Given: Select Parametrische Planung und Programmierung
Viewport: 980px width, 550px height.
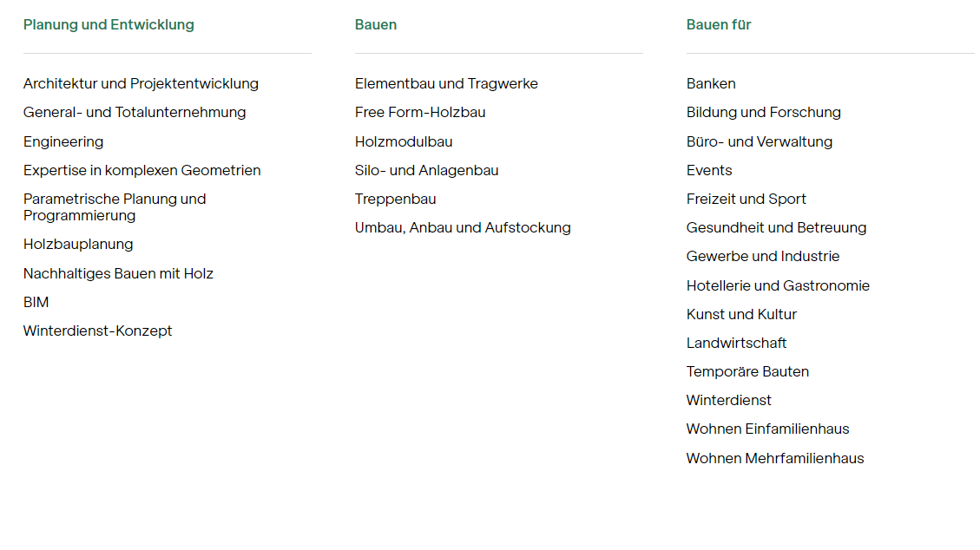Looking at the screenshot, I should (115, 207).
